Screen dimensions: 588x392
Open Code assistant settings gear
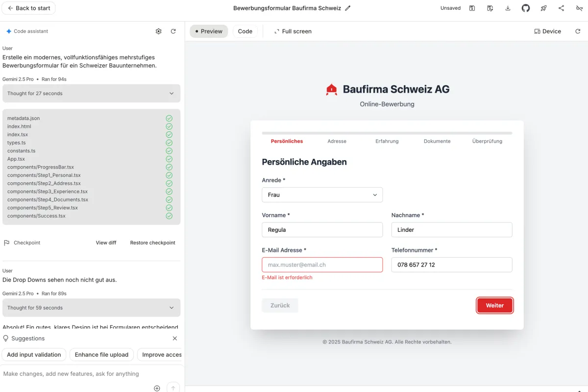[x=158, y=31]
